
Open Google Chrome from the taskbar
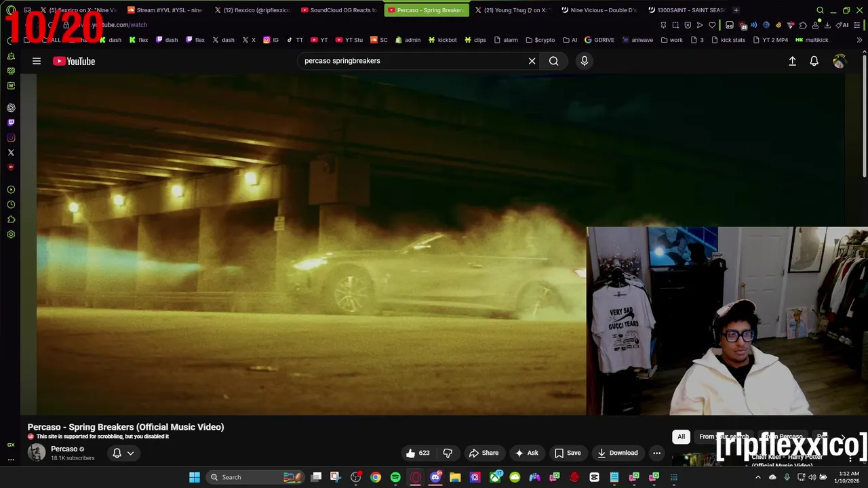pyautogui.click(x=376, y=477)
